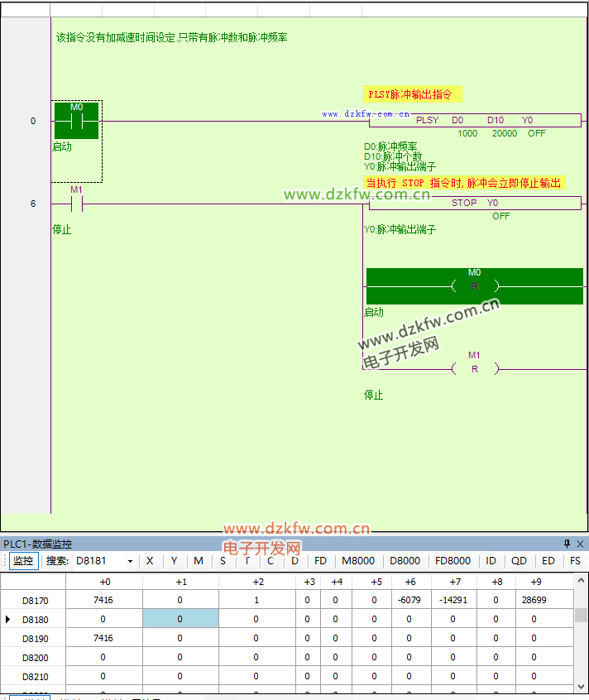The image size is (589, 700).
Task: Select the STOP Y0 instruction block
Action: (475, 203)
